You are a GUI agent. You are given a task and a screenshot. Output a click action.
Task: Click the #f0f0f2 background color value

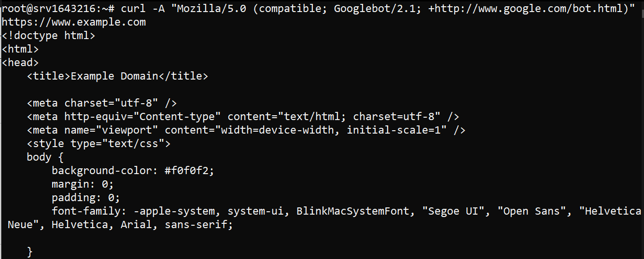190,171
